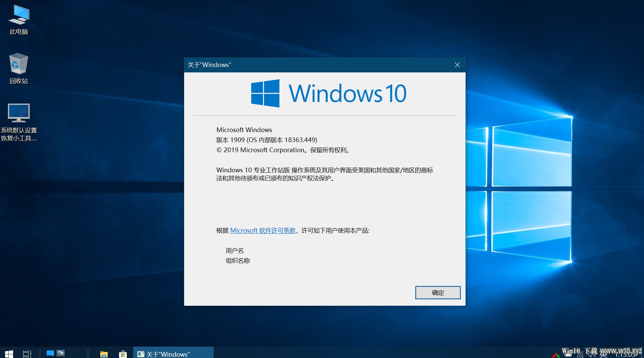Screen dimensions: 644x358
Task: Open the Windows Start menu
Action: pos(9,354)
